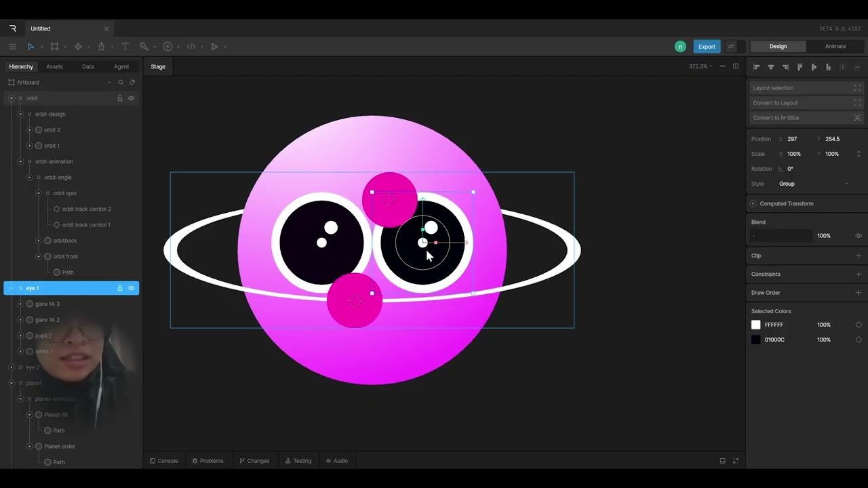Toggle lock on eye 1 row
Screen dimensions: 868x488
[120, 288]
